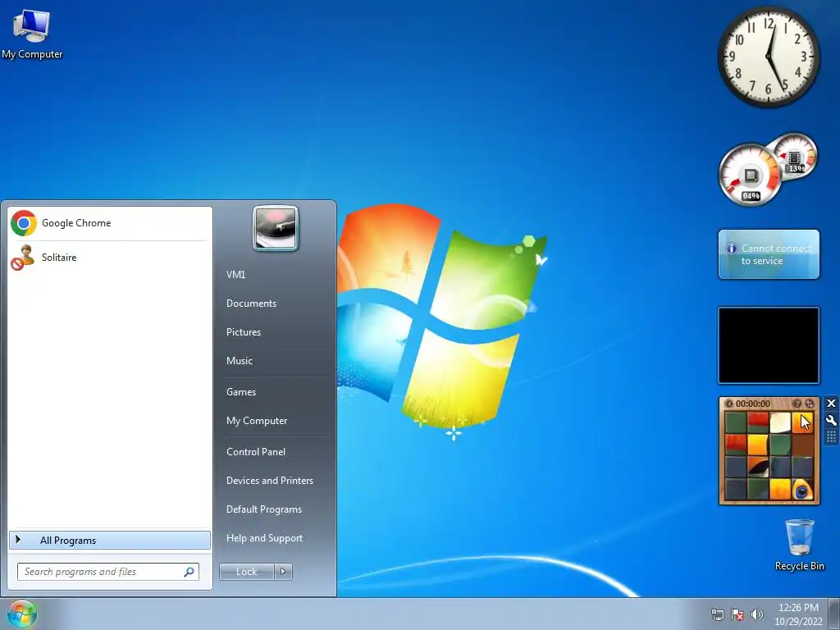Image resolution: width=840 pixels, height=630 pixels.
Task: Click the magnifier icon in the search box
Action: pyautogui.click(x=189, y=572)
